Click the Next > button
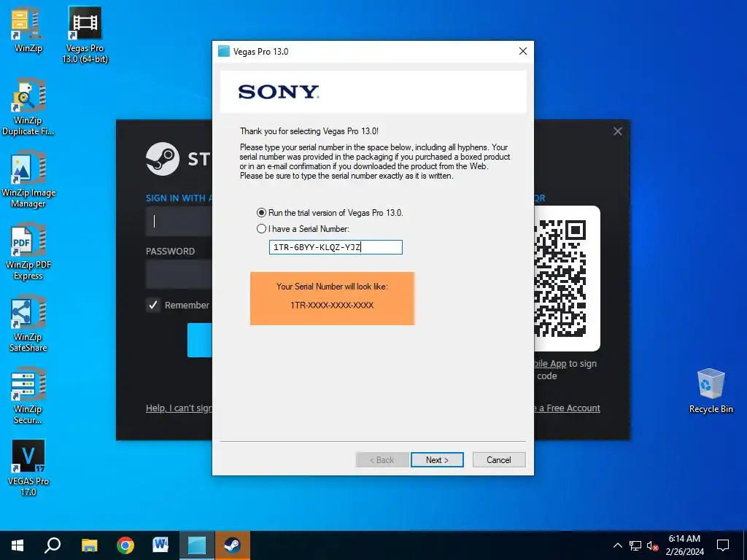This screenshot has width=747, height=560. (x=437, y=460)
